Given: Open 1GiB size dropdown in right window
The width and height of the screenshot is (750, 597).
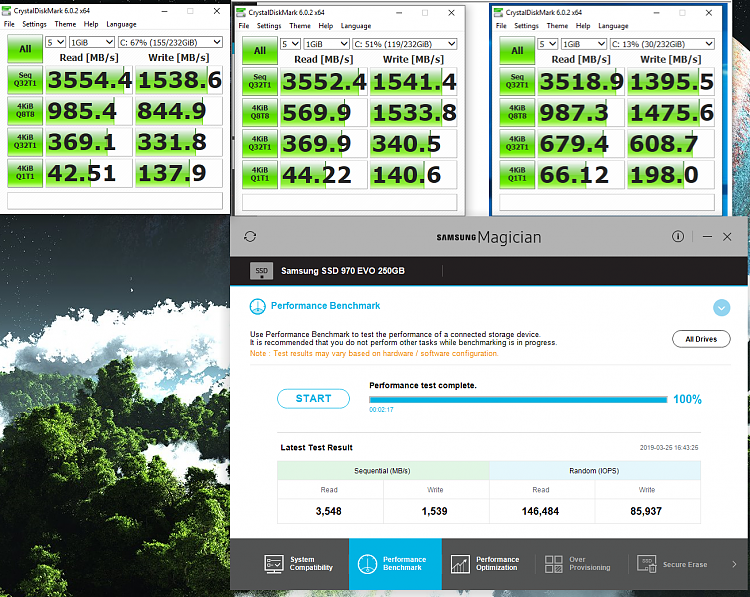Looking at the screenshot, I should [584, 44].
